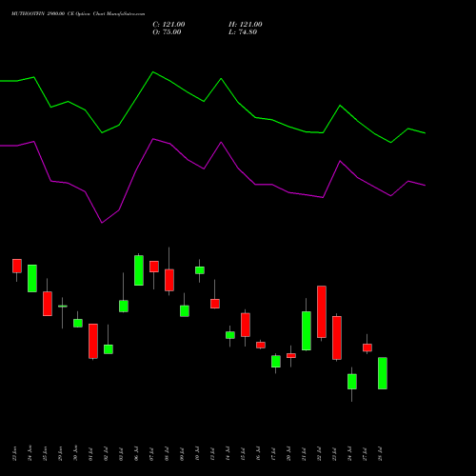Click the low value L: 74.80
Image resolution: width=476 pixels, height=476 pixels.
[x=243, y=32]
